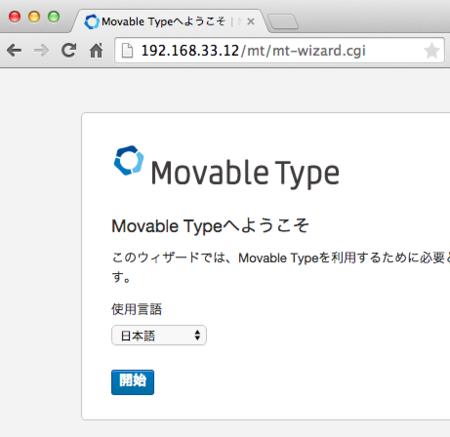
Task: Close the Movable Type browser tab
Action: 251,22
